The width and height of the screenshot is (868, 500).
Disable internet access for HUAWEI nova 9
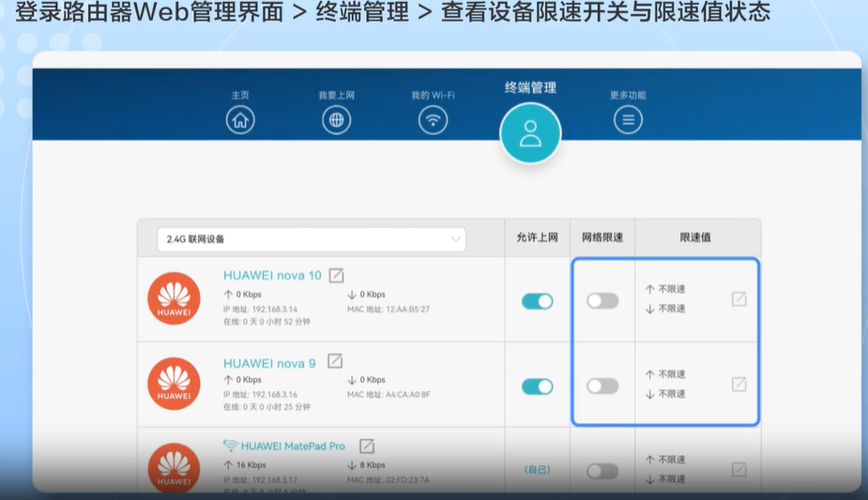[x=538, y=386]
